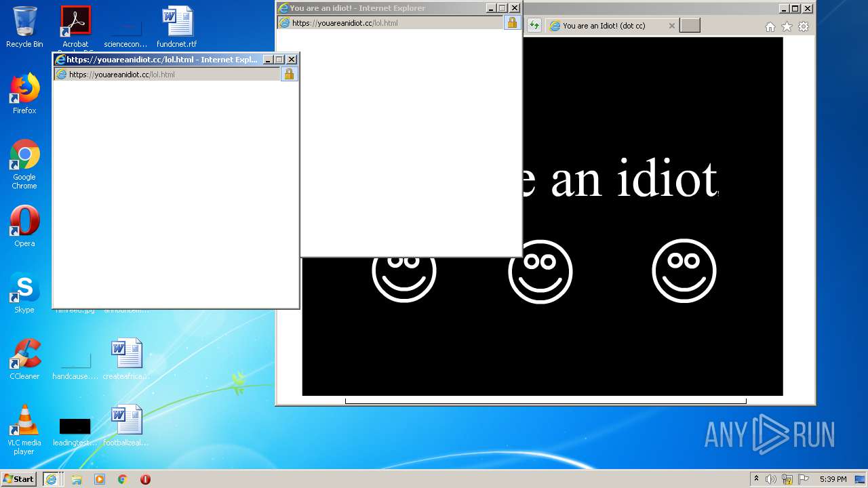Click the IE Home icon
This screenshot has height=488, width=868.
[x=770, y=26]
